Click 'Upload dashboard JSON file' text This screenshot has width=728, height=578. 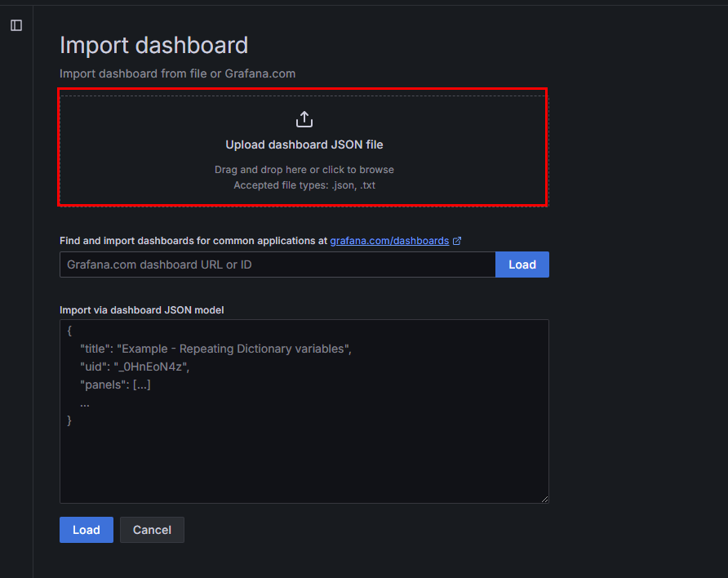coord(304,144)
